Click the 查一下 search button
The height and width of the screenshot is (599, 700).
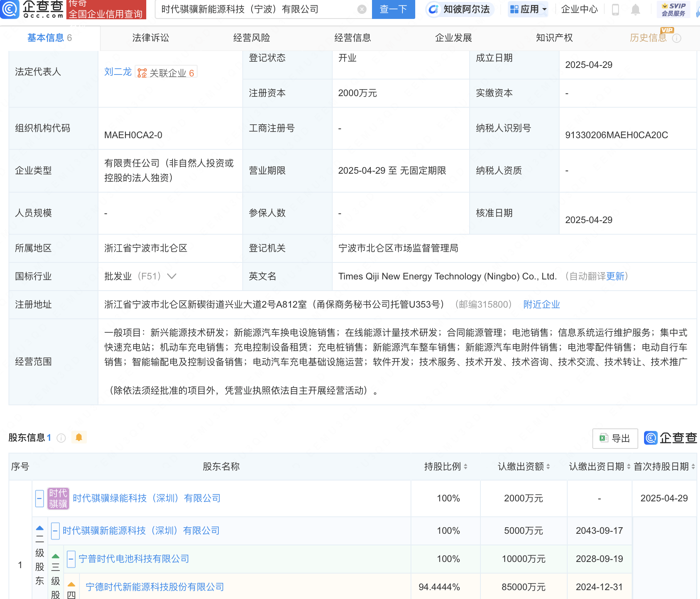tap(393, 9)
